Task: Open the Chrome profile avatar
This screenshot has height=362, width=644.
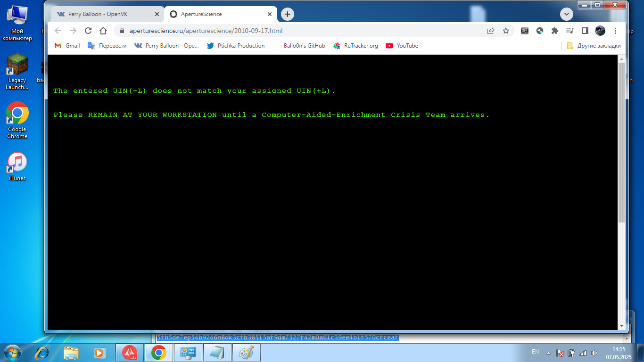Action: point(600,31)
